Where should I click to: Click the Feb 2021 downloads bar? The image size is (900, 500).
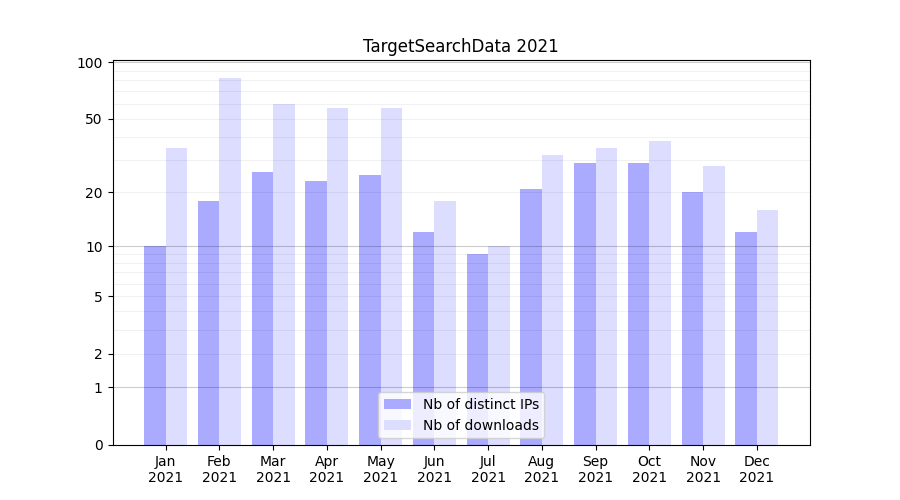[230, 260]
